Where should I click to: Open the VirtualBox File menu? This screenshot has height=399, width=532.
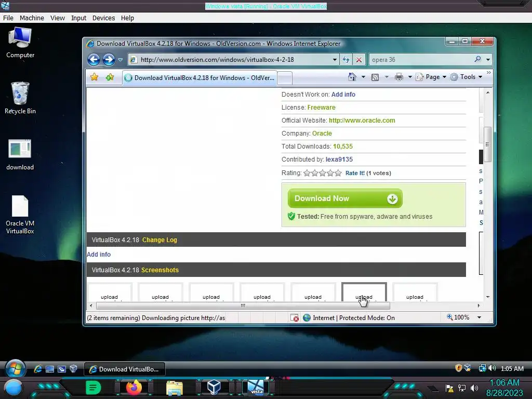(8, 18)
